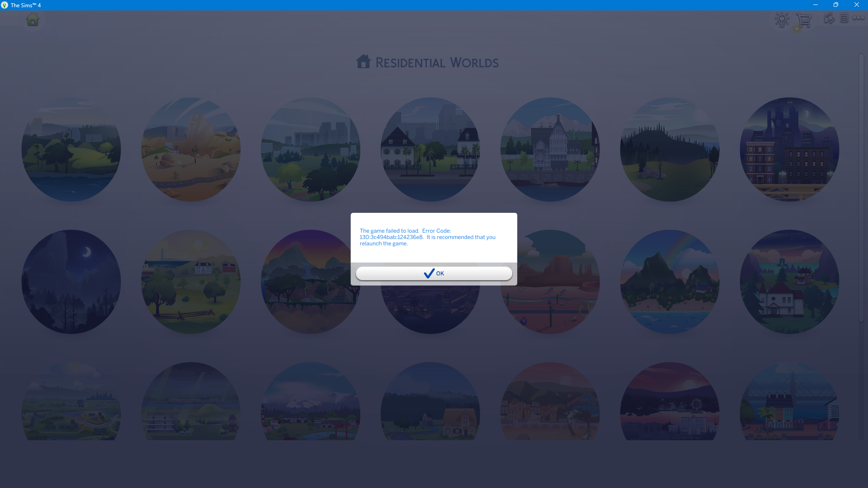This screenshot has height=488, width=868.
Task: Minimize The Sims 4 window
Action: (815, 5)
